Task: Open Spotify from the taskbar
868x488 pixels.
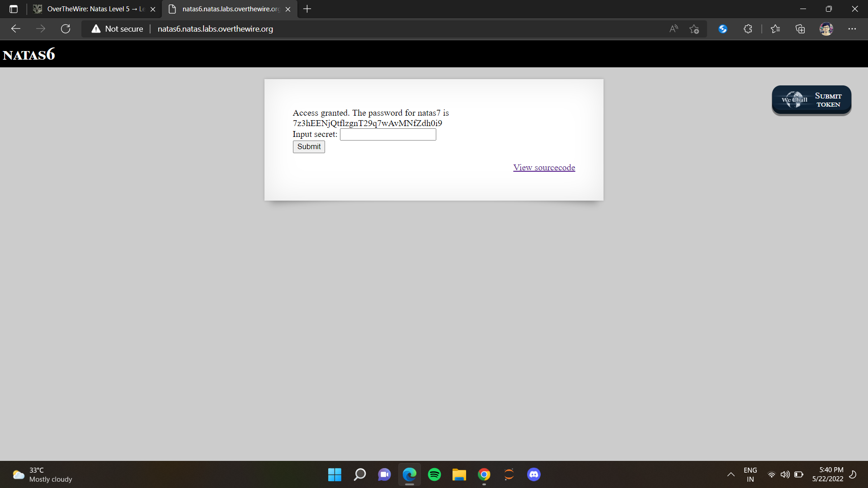Action: click(434, 474)
